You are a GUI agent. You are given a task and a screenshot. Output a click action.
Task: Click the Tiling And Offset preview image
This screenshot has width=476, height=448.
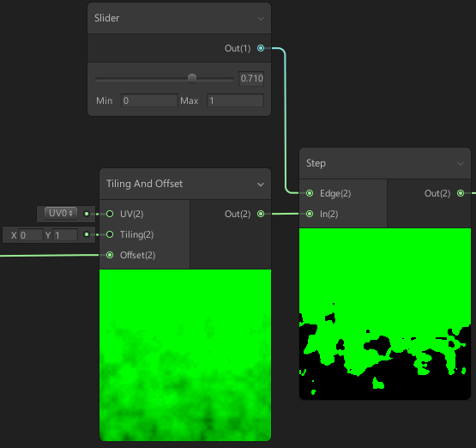[185, 355]
